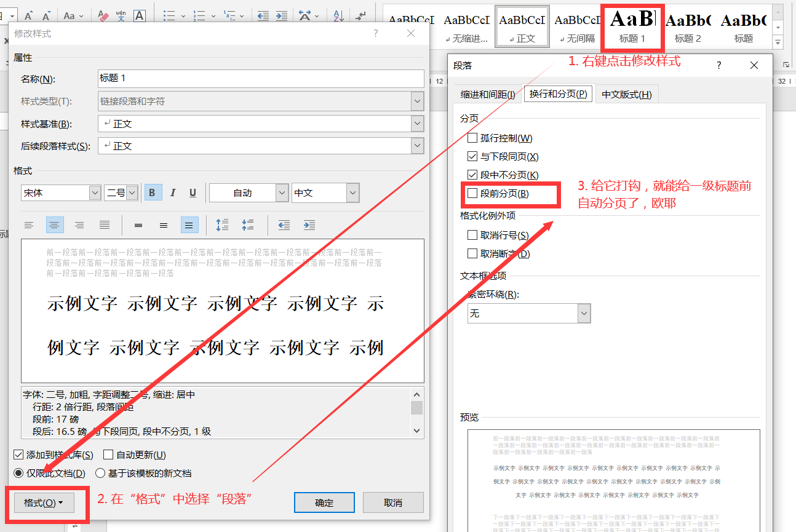
Task: Open language 中文 dropdown
Action: click(352, 193)
